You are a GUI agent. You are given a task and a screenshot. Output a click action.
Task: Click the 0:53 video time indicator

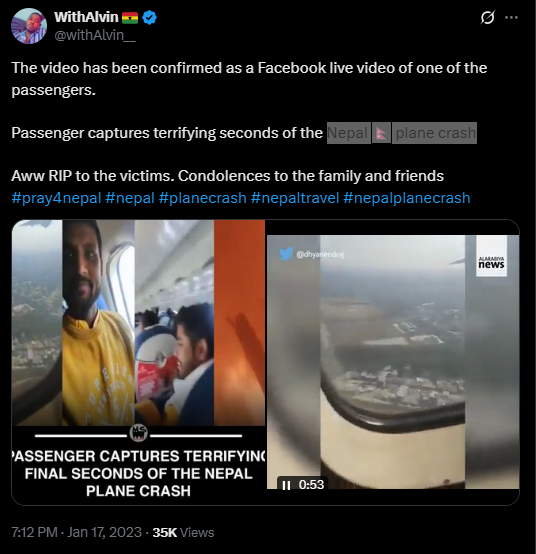click(x=311, y=484)
